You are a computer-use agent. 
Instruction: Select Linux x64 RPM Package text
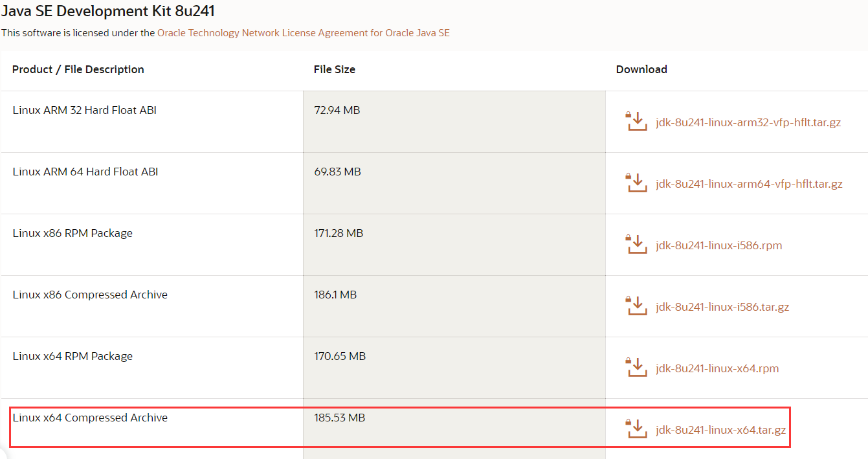(x=72, y=356)
